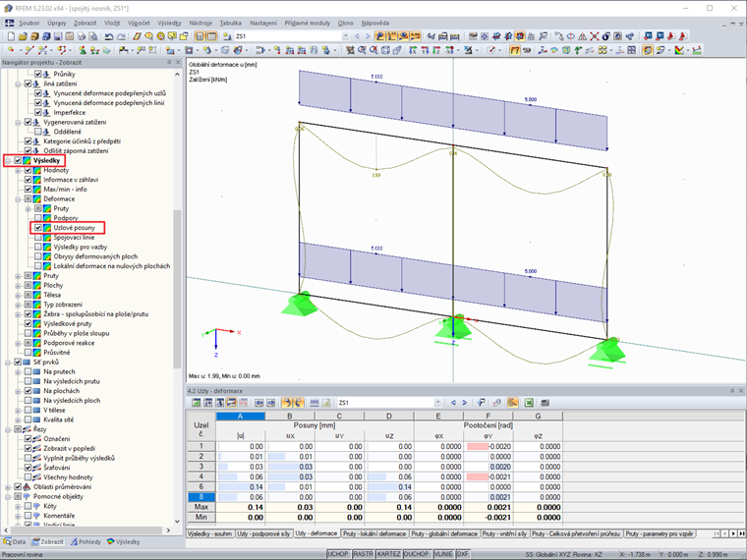Check the Podpory checkbox
Viewport: 747px width, 560px height.
(37, 218)
